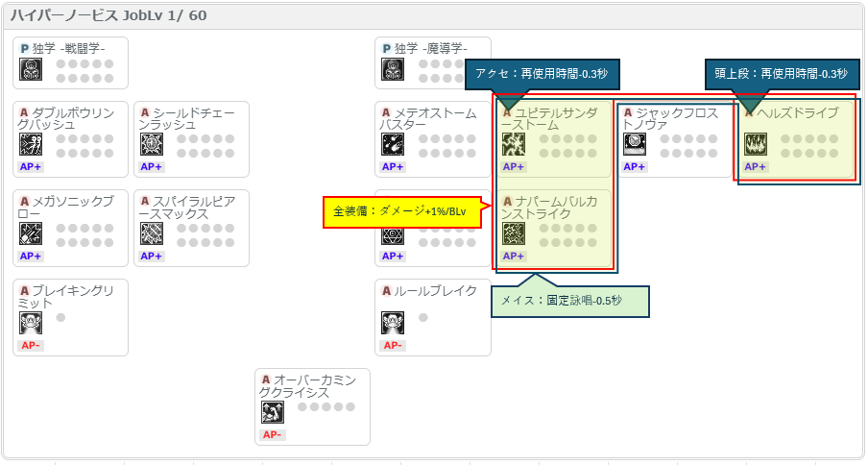Viewport: 868px width, 465px height.
Task: Click the ジャックフロストノヴァ skill icon
Action: coord(635,144)
